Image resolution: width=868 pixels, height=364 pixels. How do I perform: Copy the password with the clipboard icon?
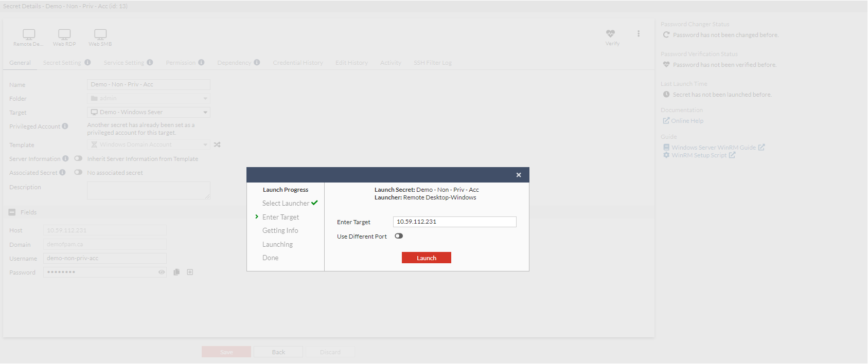click(x=176, y=272)
